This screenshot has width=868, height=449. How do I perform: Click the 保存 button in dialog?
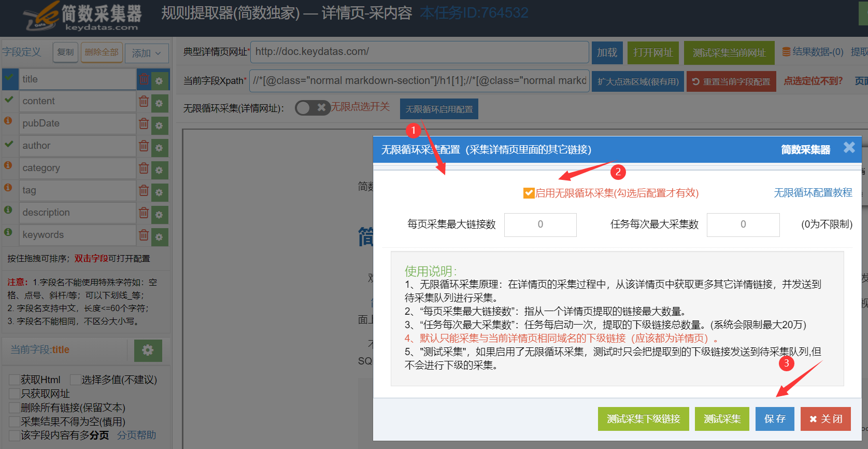tap(774, 419)
